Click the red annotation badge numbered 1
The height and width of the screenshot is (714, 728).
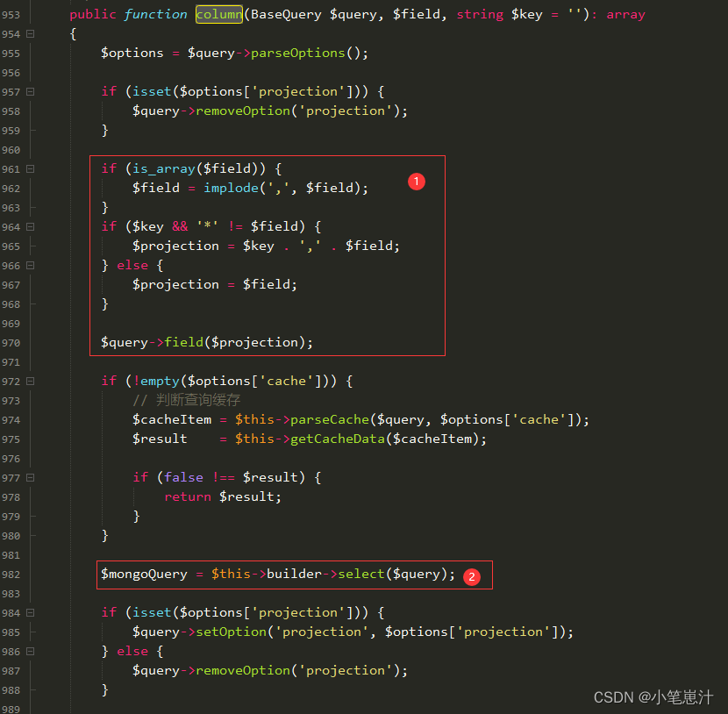[417, 182]
